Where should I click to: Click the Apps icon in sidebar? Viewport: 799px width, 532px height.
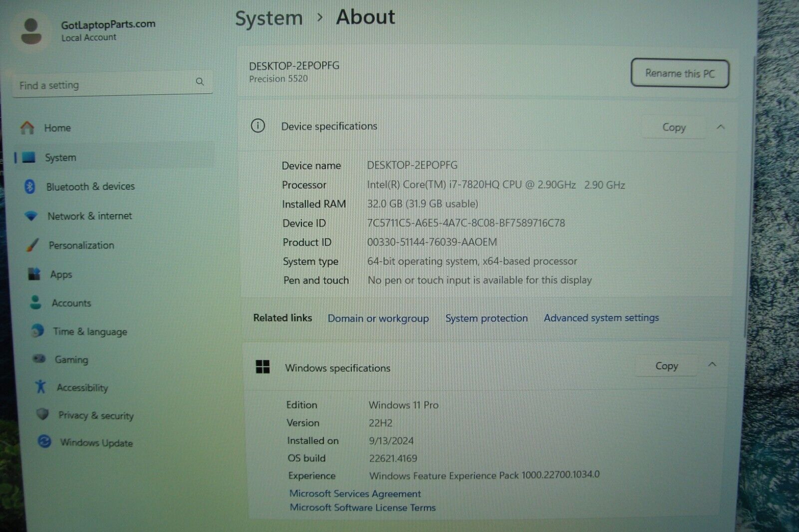[x=34, y=274]
